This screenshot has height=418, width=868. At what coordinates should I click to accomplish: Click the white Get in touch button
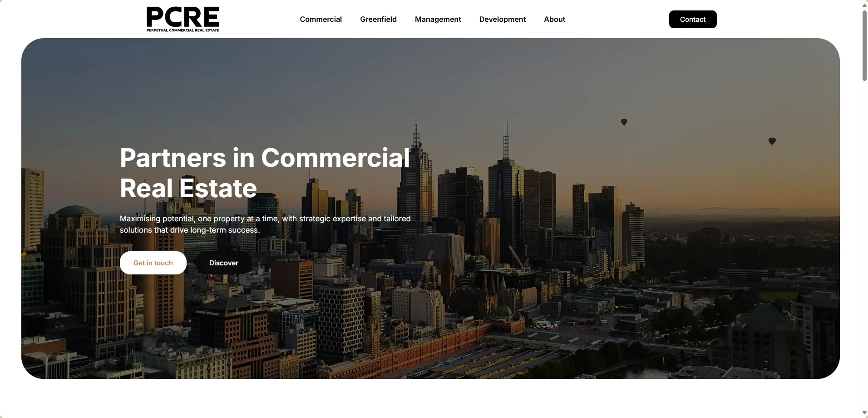[x=153, y=263]
